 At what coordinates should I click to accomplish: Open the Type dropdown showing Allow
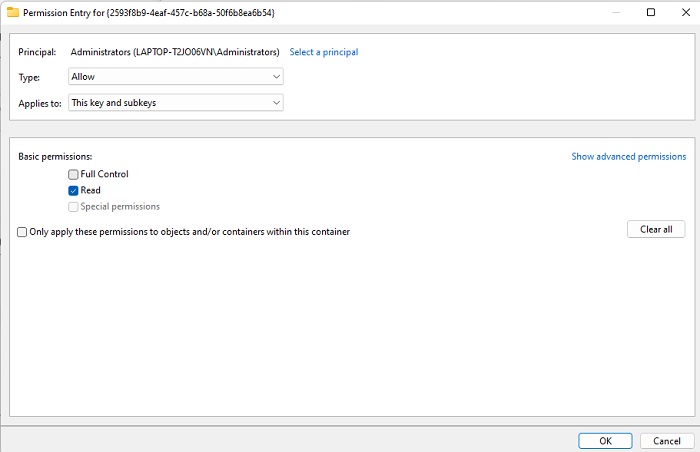pyautogui.click(x=176, y=77)
